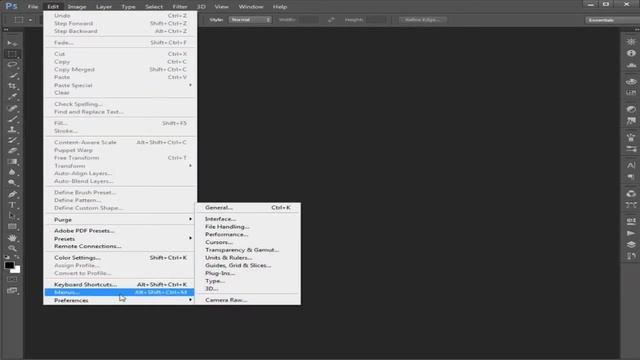Open Guides, Grid & Slices... preferences
The height and width of the screenshot is (360, 640).
coord(248,265)
